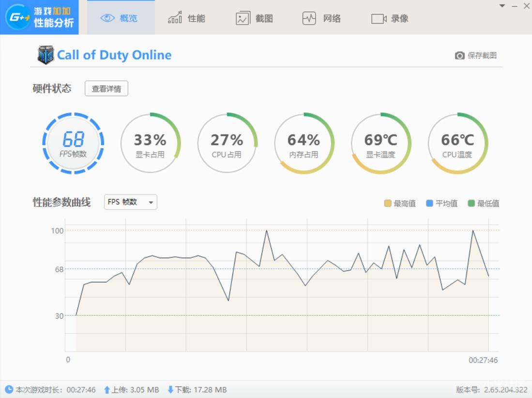Image resolution: width=532 pixels, height=398 pixels.
Task: Click the picture icon of 截图 tab
Action: [243, 18]
